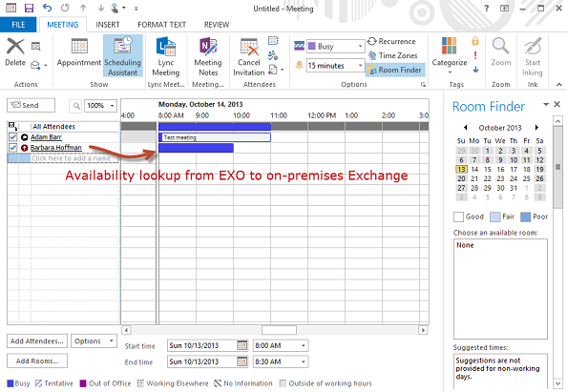Image resolution: width=567 pixels, height=392 pixels.
Task: Click the Next Item down arrow
Action: pyautogui.click(x=101, y=8)
